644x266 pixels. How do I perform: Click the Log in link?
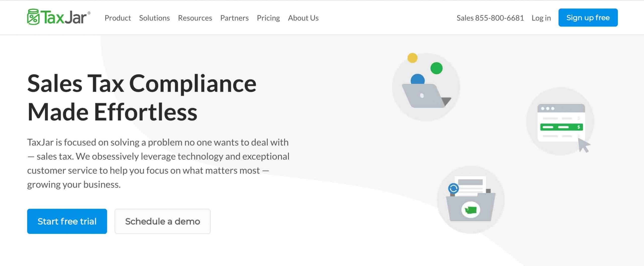point(541,18)
